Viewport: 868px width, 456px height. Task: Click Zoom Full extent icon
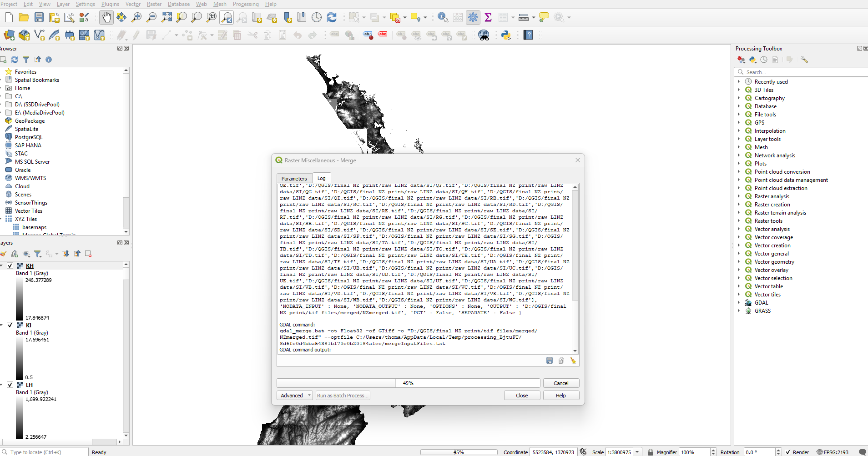pyautogui.click(x=167, y=18)
